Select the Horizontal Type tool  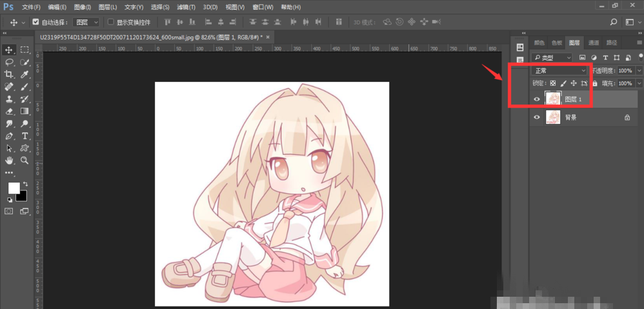[25, 135]
